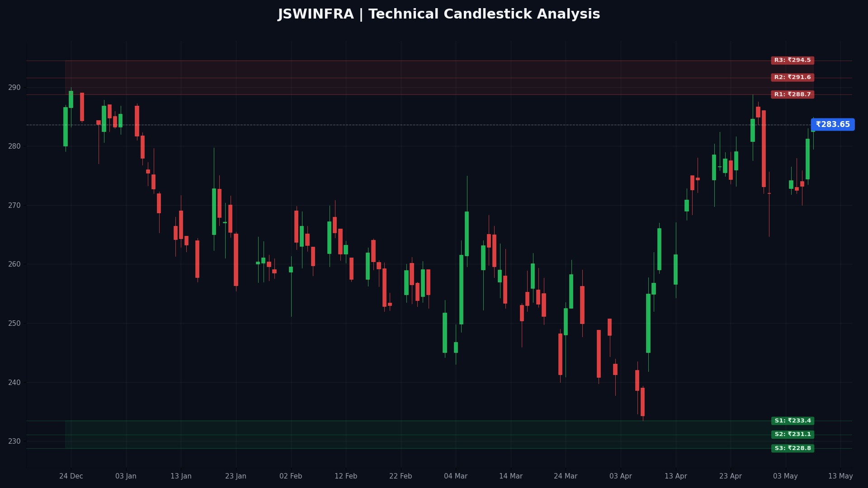
Task: Select the R3: ₹294.5 resistance label
Action: click(x=793, y=61)
